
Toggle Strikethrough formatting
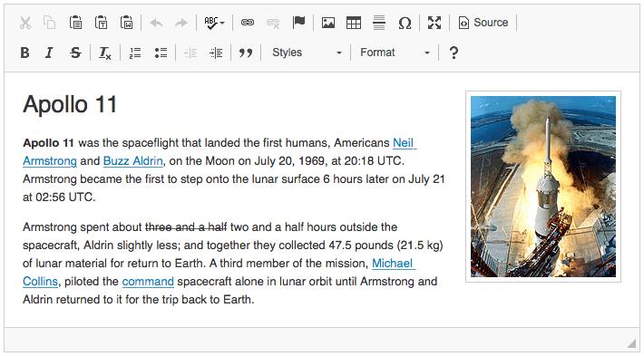click(75, 53)
